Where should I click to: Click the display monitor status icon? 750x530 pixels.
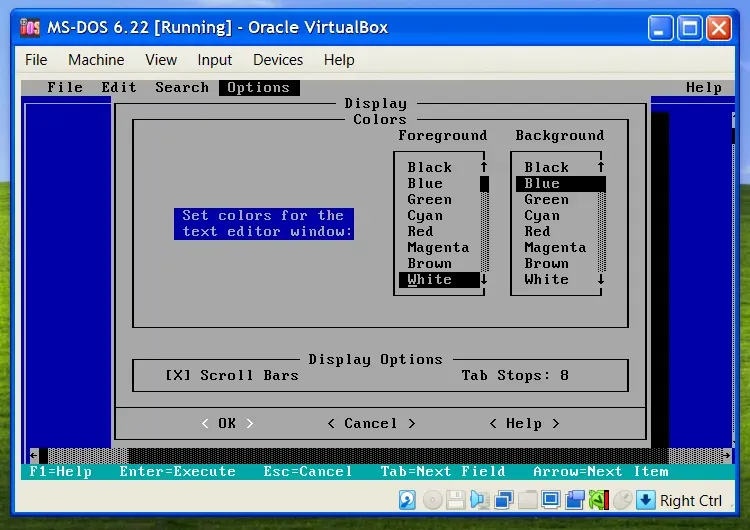pos(551,500)
